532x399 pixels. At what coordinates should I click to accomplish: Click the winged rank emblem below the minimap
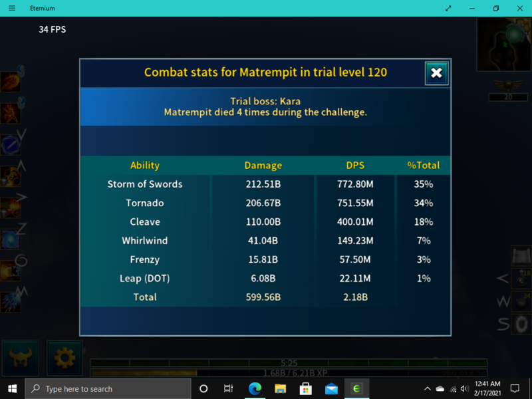[x=508, y=85]
